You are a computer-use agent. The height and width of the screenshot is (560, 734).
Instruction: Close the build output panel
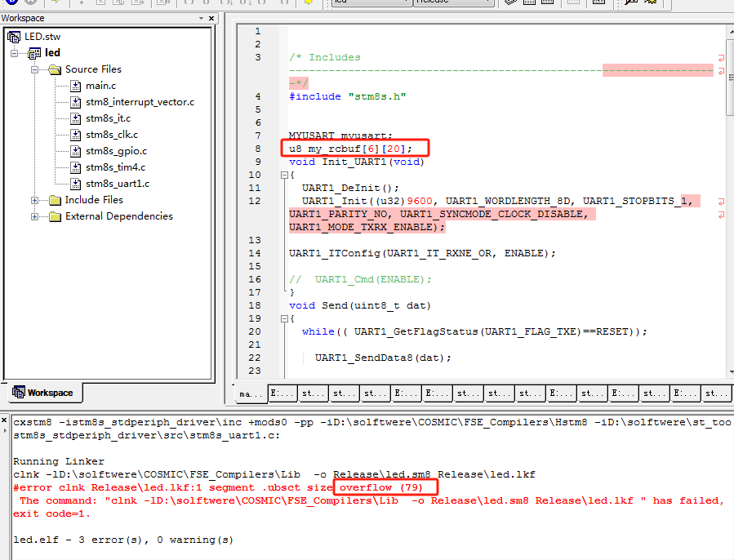pos(4,420)
